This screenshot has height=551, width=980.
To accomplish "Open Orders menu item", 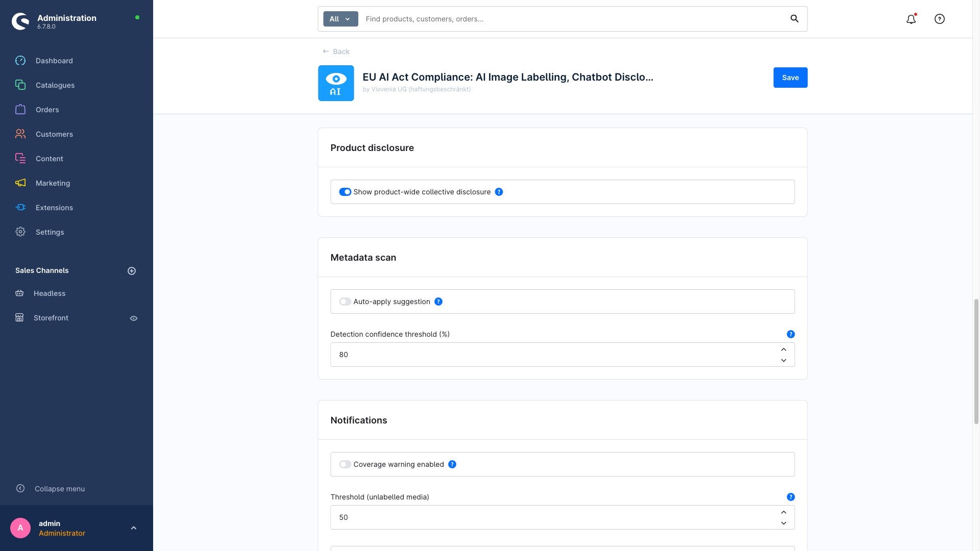I will tap(47, 110).
